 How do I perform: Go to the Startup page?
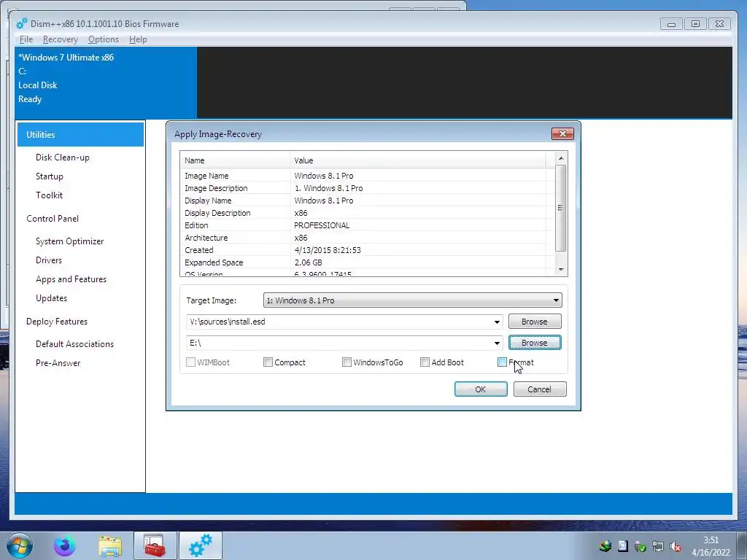50,176
